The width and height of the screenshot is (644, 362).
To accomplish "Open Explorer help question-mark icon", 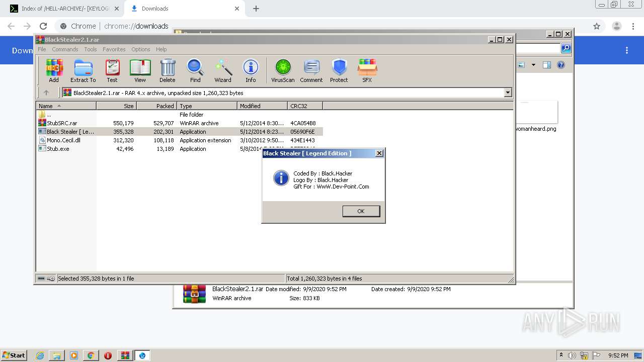I will pos(561,65).
